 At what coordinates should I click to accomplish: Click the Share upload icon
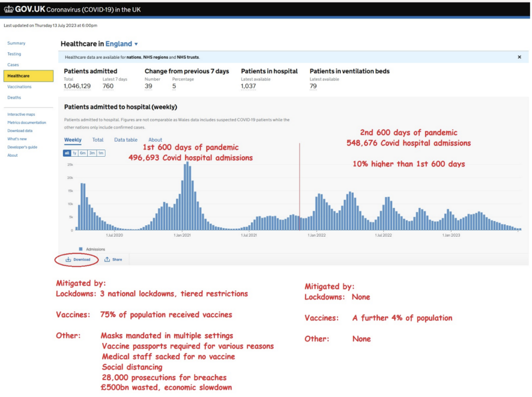point(107,259)
